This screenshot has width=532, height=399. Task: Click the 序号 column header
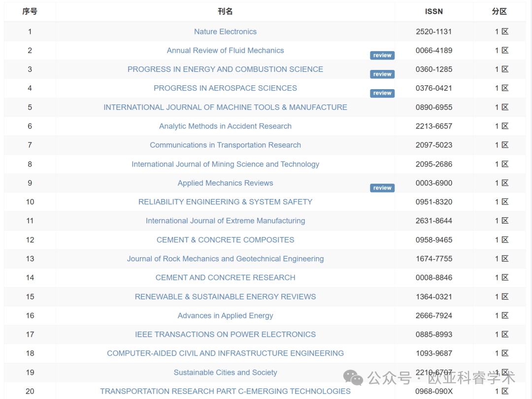click(x=30, y=11)
